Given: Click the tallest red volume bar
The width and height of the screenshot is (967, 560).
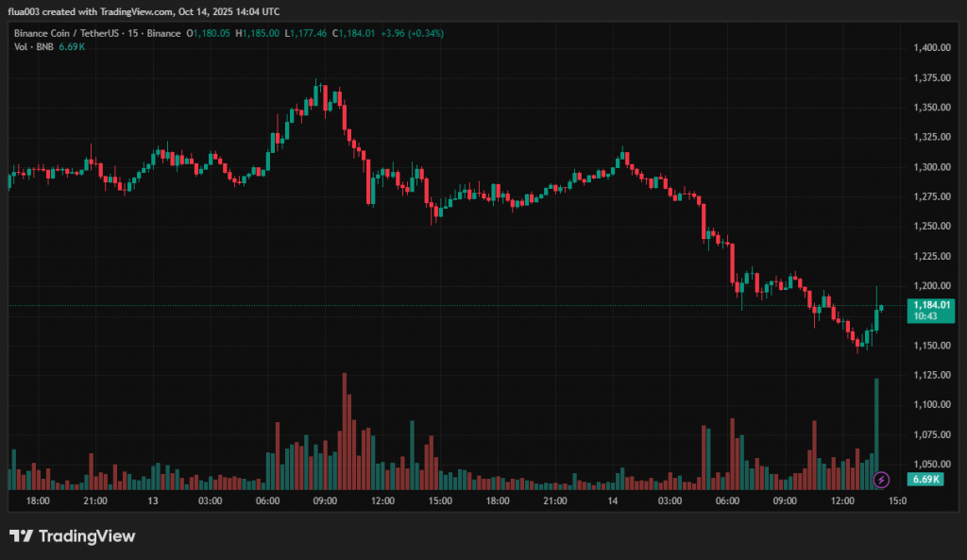Looking at the screenshot, I should [345, 430].
